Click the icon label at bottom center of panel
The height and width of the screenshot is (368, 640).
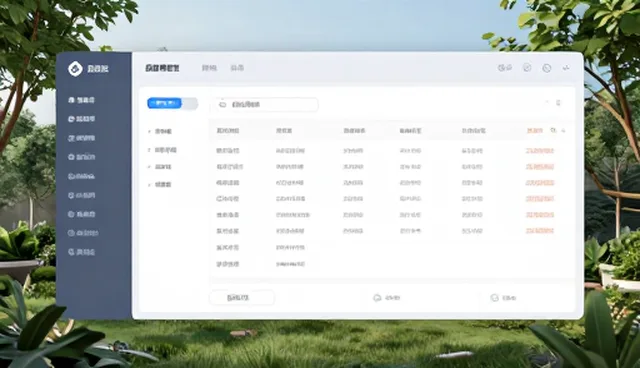[x=386, y=298]
